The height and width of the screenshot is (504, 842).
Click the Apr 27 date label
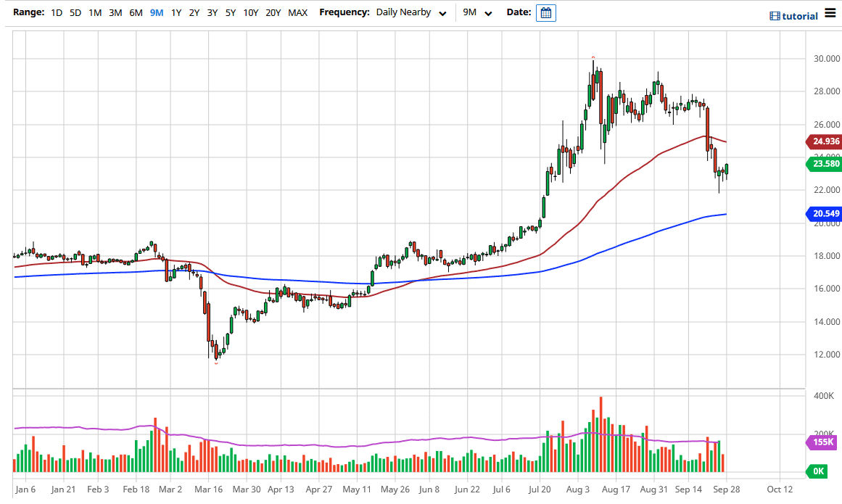tap(319, 489)
